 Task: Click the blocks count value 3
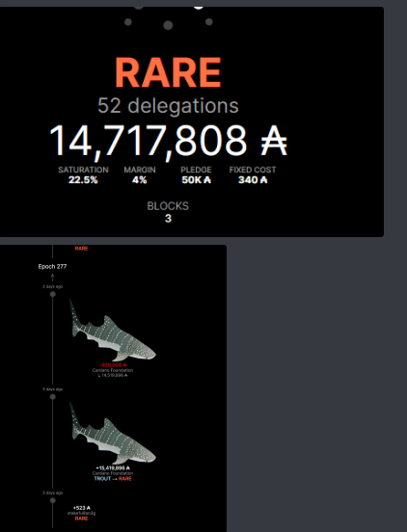pyautogui.click(x=168, y=219)
